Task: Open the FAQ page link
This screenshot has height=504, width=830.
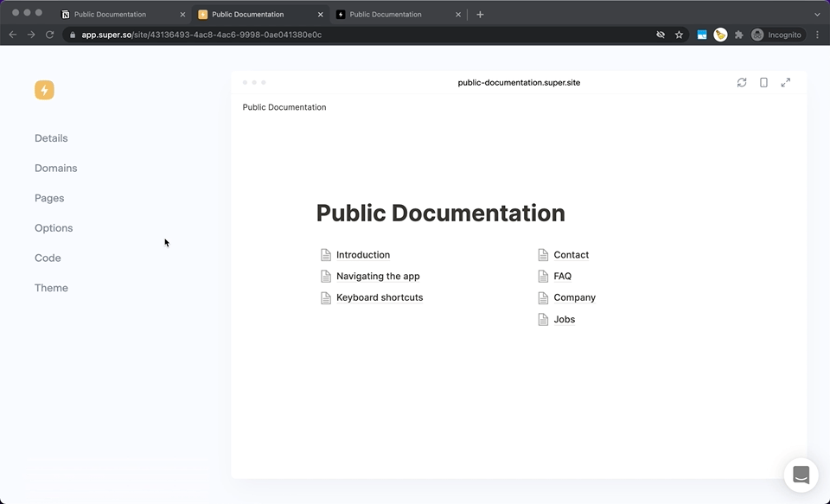Action: 562,277
